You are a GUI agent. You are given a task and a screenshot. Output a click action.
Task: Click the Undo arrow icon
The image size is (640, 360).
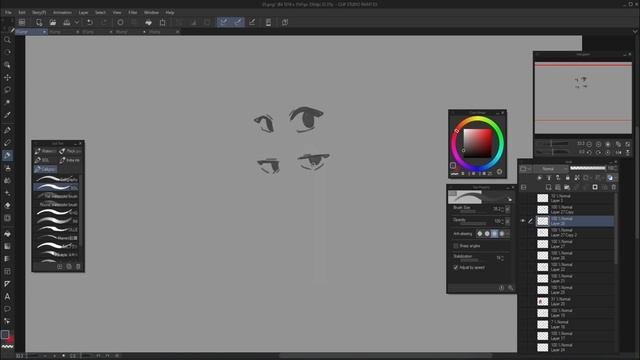(90, 22)
